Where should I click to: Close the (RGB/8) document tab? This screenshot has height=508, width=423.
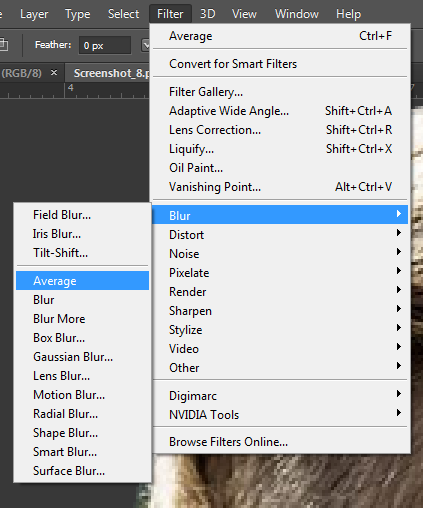tap(54, 72)
